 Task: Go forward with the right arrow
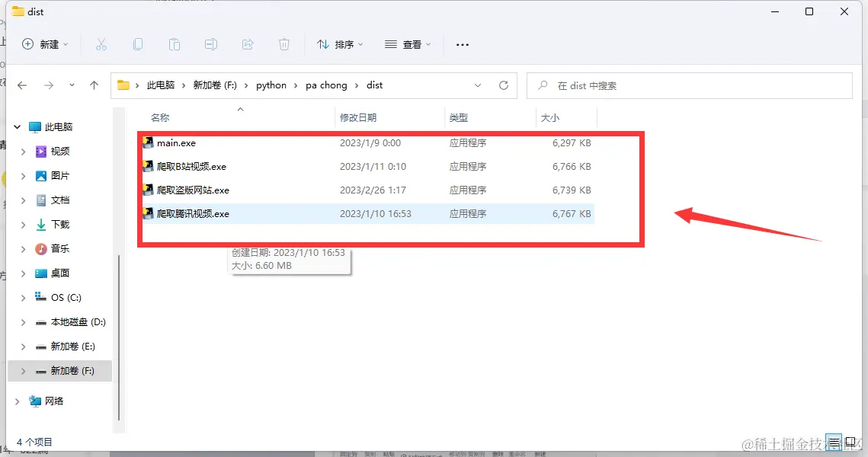(x=49, y=85)
